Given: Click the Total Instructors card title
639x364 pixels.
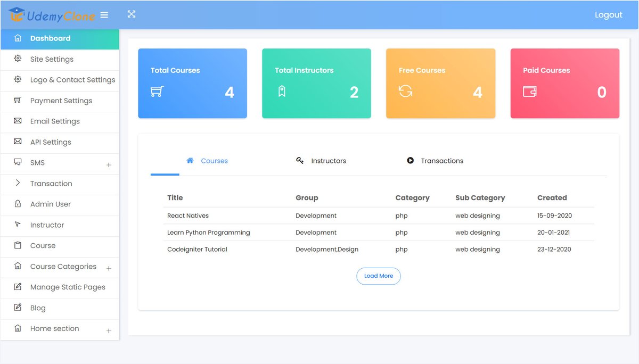Looking at the screenshot, I should tap(304, 70).
